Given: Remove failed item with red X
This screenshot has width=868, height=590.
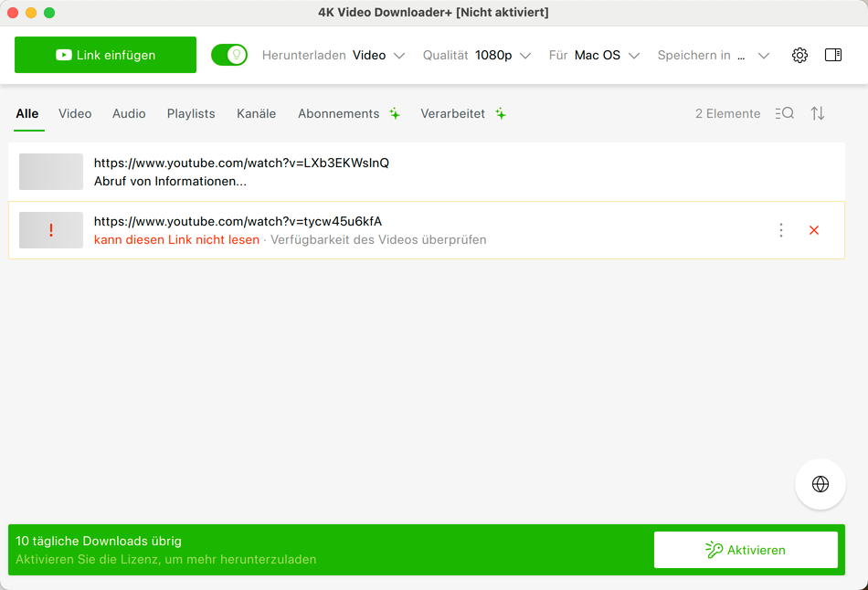Looking at the screenshot, I should click(x=814, y=230).
